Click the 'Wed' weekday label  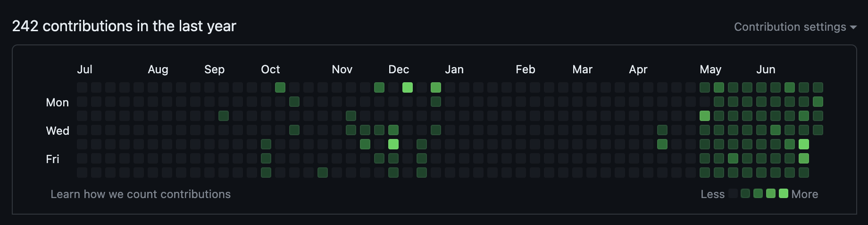tap(58, 131)
